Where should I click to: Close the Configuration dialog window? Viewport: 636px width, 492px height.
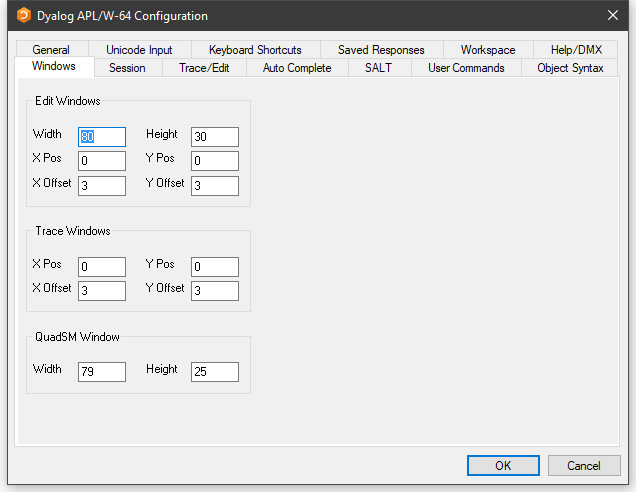click(612, 16)
